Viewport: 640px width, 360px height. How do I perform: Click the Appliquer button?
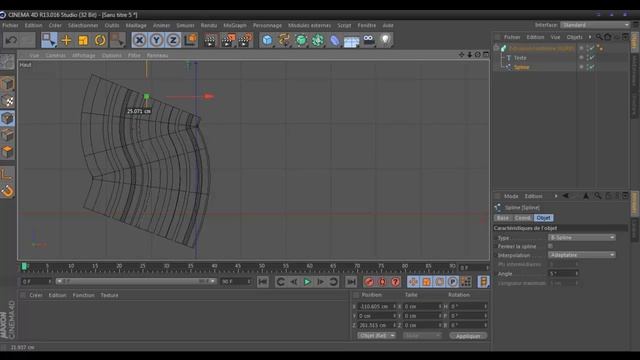pos(468,336)
